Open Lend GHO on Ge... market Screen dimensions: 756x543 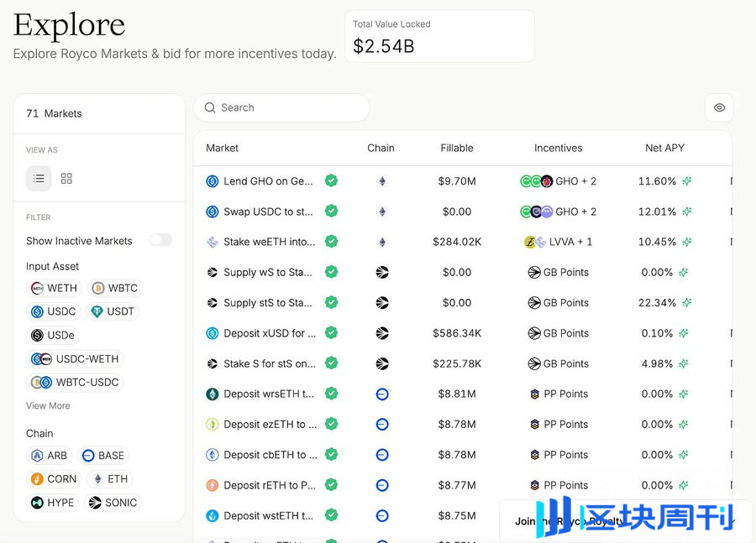coord(268,181)
